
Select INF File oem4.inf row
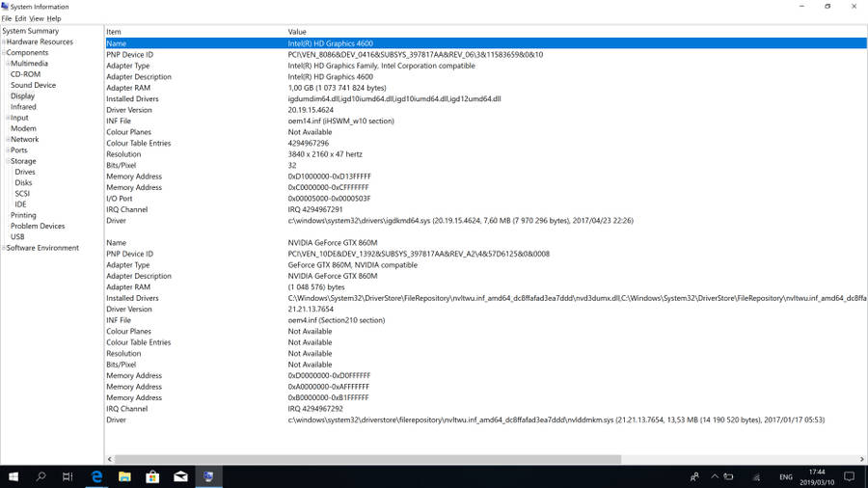coord(486,320)
